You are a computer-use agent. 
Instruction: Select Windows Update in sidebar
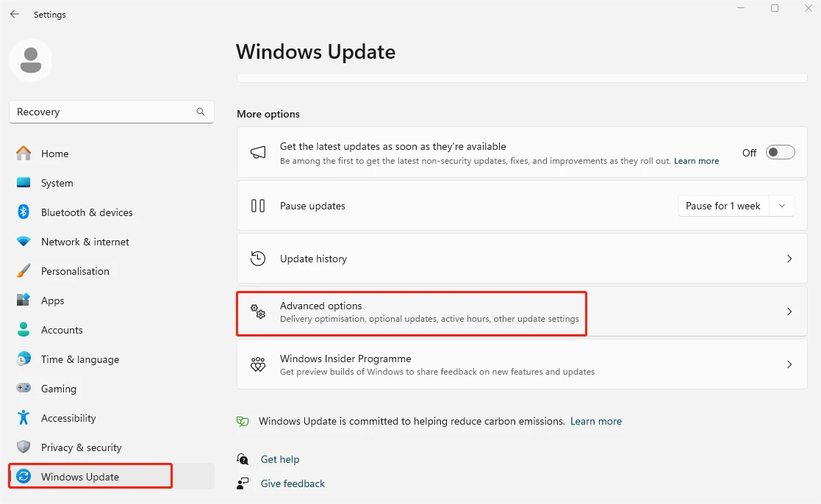(112, 476)
